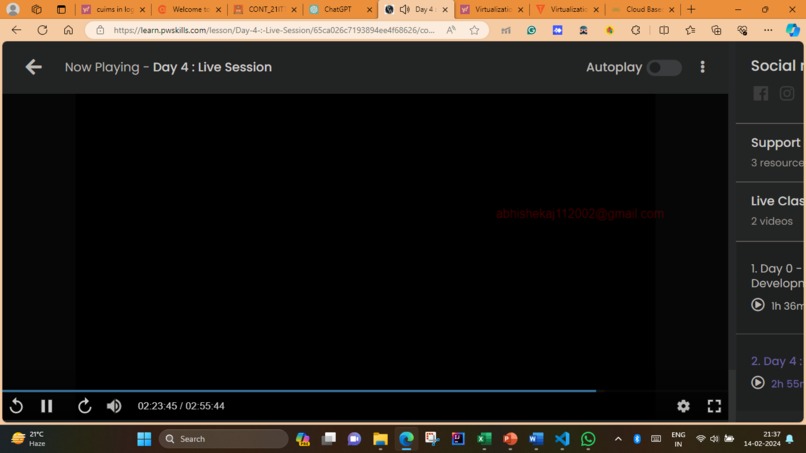Click browser back navigation arrow
This screenshot has width=806, height=453.
pos(16,30)
